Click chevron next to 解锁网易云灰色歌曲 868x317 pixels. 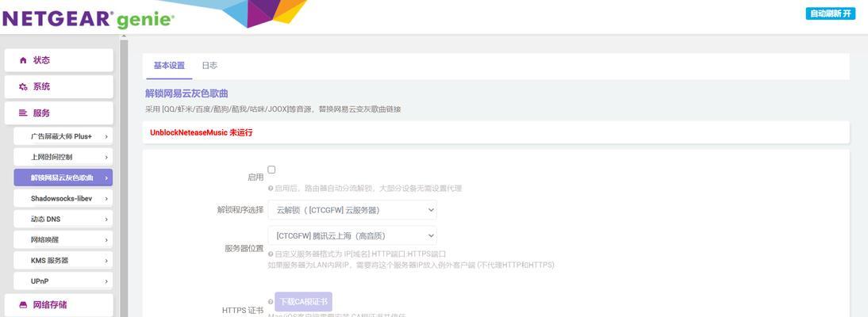pyautogui.click(x=106, y=178)
